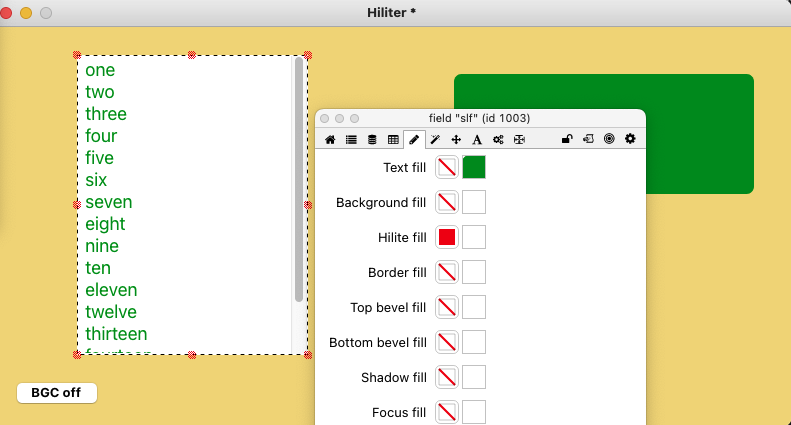The image size is (791, 425).
Task: Select the magic wand Effects tab
Action: tap(435, 140)
